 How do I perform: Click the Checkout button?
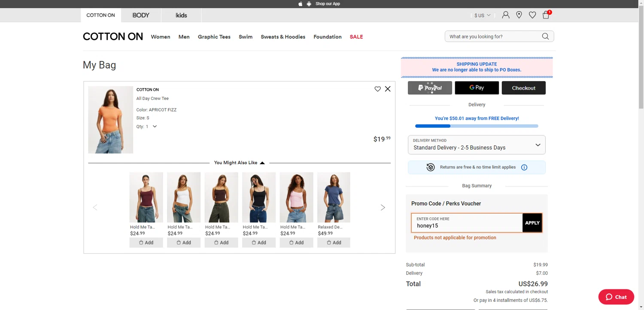pos(524,88)
